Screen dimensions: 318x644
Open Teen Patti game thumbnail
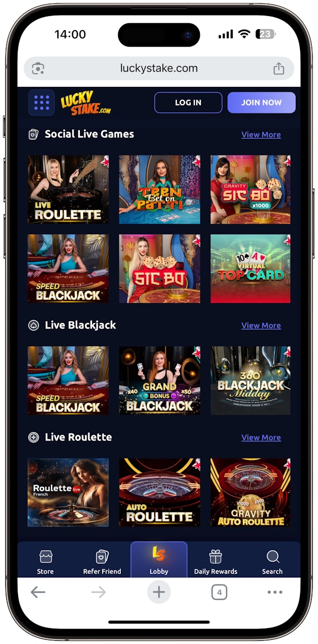tap(160, 189)
